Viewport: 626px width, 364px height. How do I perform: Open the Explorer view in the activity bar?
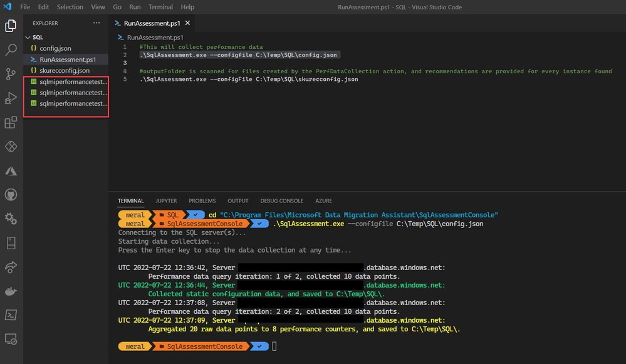(x=11, y=26)
